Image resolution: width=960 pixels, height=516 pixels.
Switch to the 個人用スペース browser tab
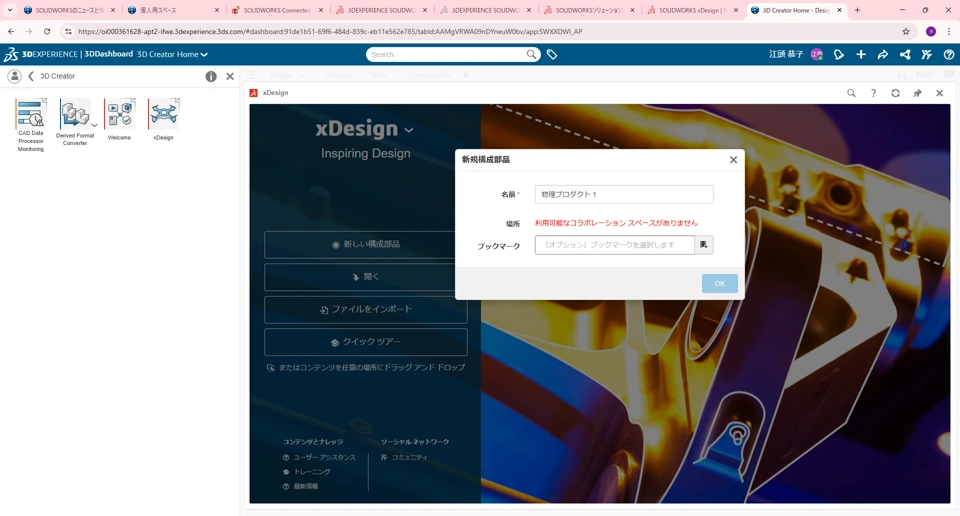[174, 10]
